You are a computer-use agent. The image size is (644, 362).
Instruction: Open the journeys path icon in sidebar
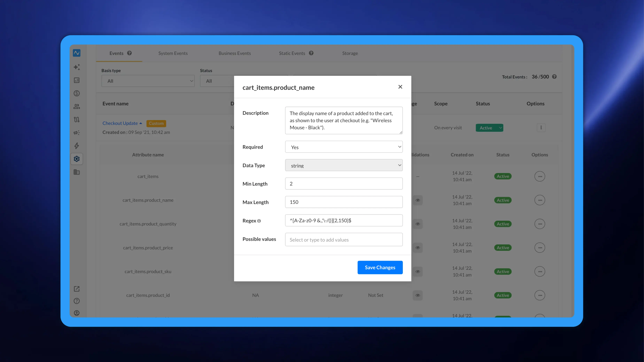coord(77,120)
